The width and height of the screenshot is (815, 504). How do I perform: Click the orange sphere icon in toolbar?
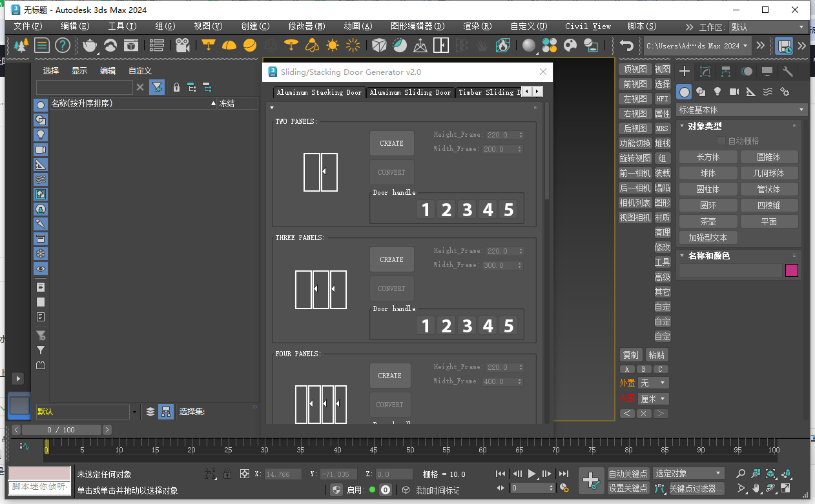250,45
